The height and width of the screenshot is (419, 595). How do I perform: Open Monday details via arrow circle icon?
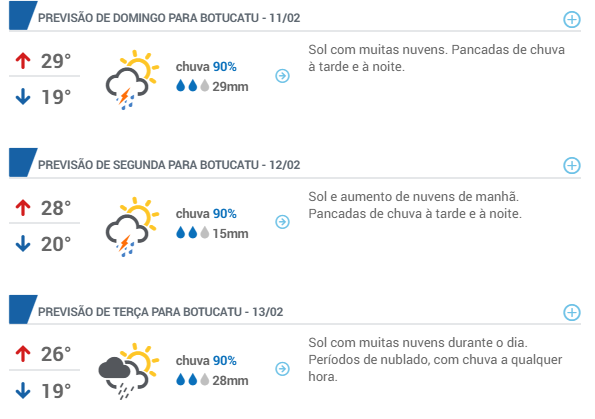[282, 222]
